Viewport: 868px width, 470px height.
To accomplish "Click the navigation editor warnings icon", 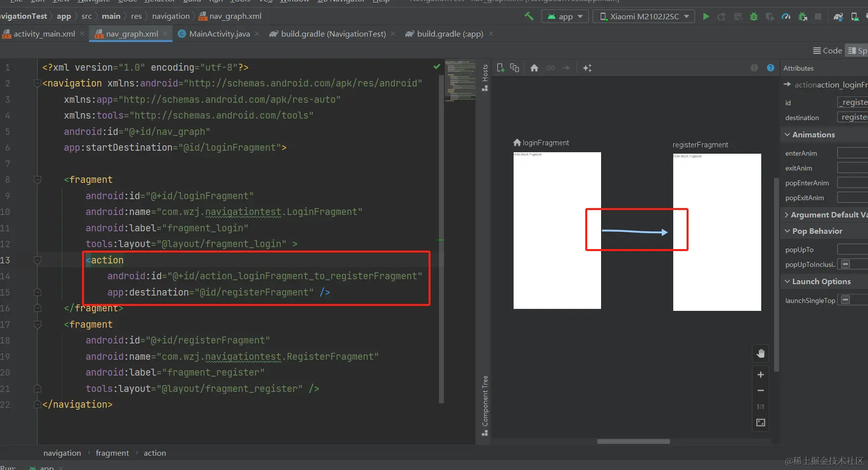I will (x=754, y=68).
